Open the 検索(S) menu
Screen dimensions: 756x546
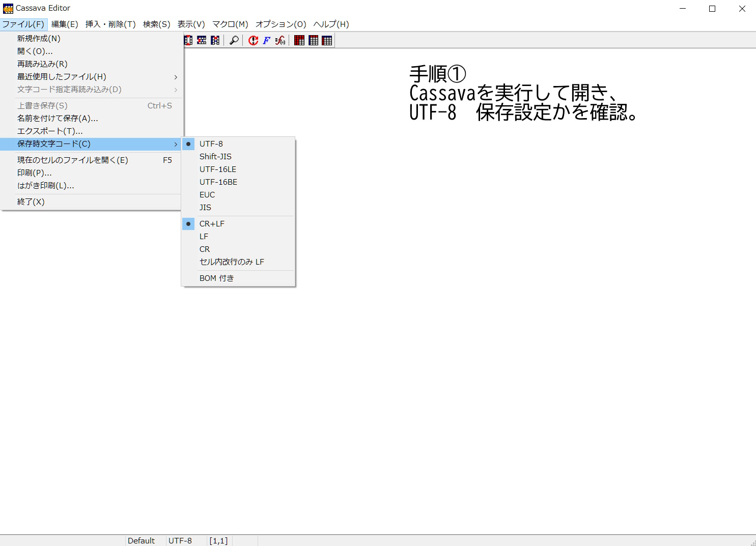(156, 24)
